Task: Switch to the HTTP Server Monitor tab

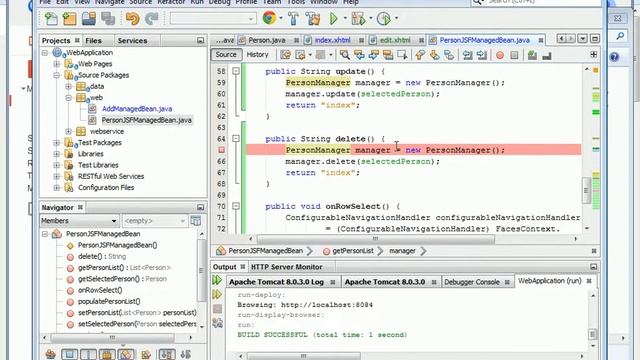Action: click(x=287, y=267)
